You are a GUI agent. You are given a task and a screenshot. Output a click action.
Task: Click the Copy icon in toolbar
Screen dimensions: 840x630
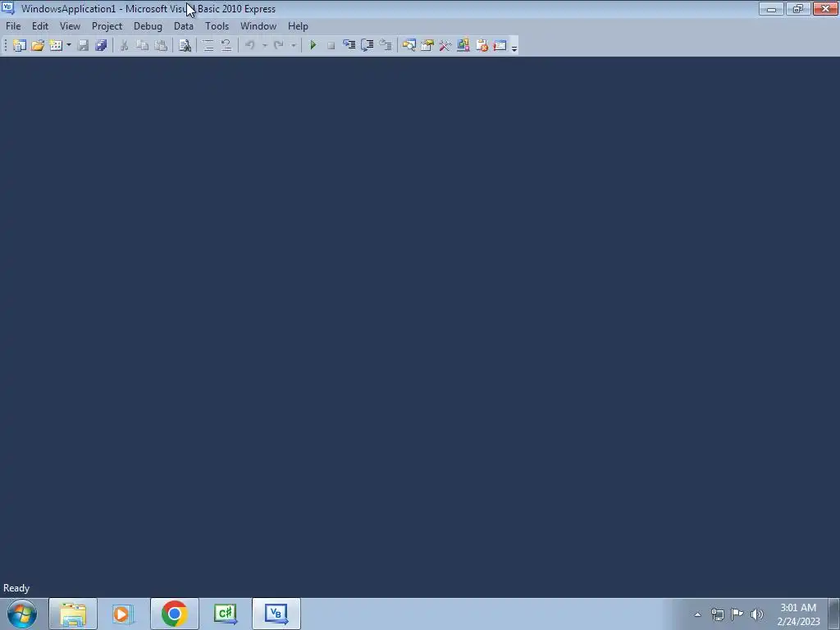tap(142, 46)
